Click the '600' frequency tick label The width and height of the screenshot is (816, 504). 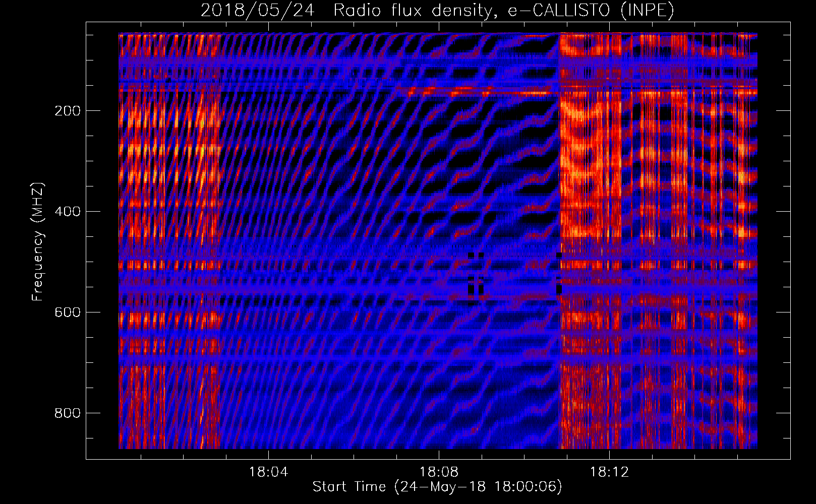pyautogui.click(x=68, y=312)
